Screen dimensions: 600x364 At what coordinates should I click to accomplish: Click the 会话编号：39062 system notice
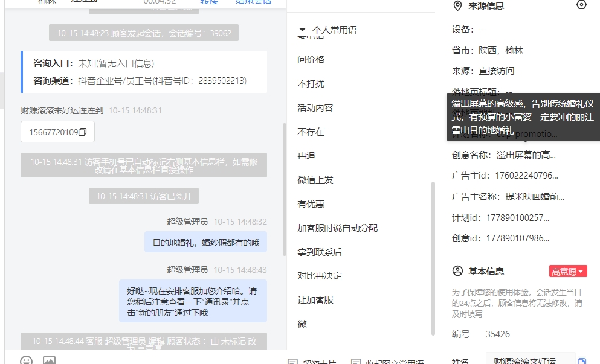[x=144, y=33]
